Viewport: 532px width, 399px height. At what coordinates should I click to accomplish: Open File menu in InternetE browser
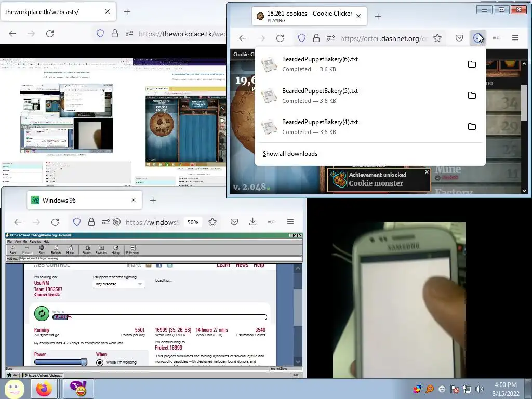click(x=9, y=242)
